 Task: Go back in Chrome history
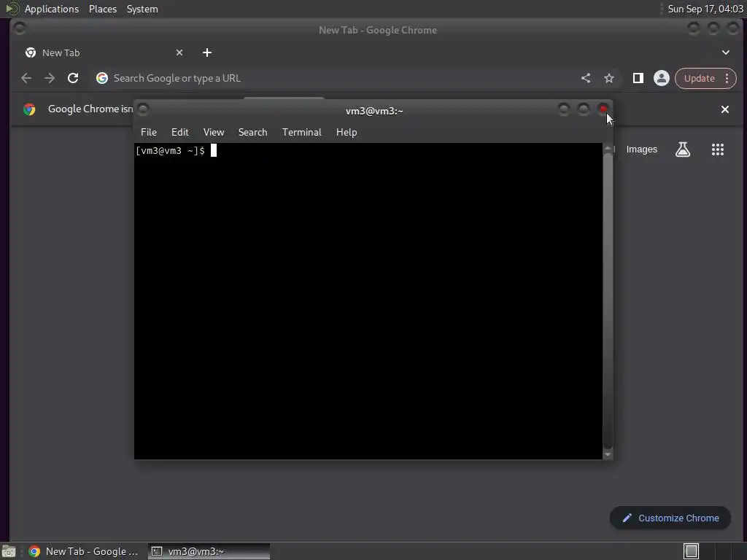26,78
